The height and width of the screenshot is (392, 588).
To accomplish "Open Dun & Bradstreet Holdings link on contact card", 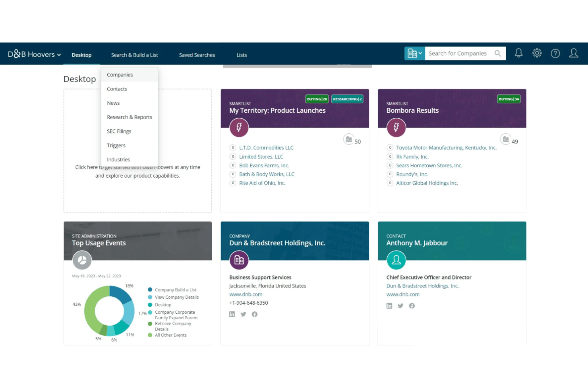I will point(422,286).
